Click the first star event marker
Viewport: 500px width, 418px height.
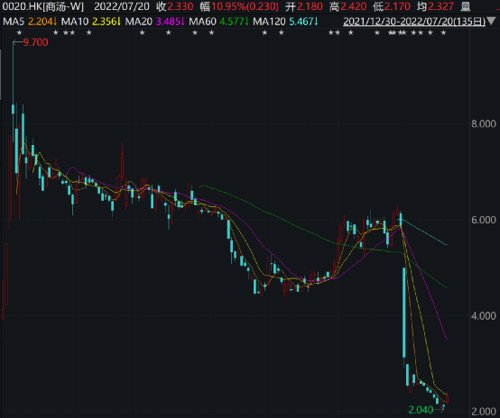[x=19, y=33]
